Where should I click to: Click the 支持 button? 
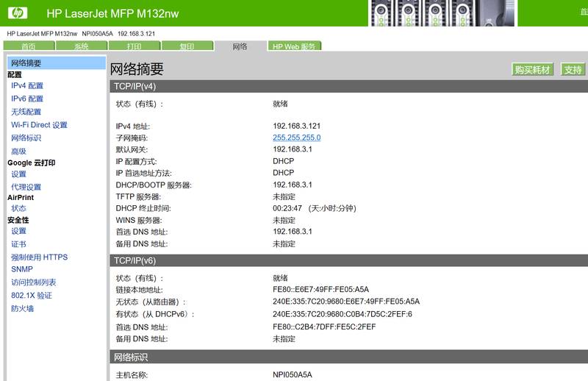pos(573,70)
